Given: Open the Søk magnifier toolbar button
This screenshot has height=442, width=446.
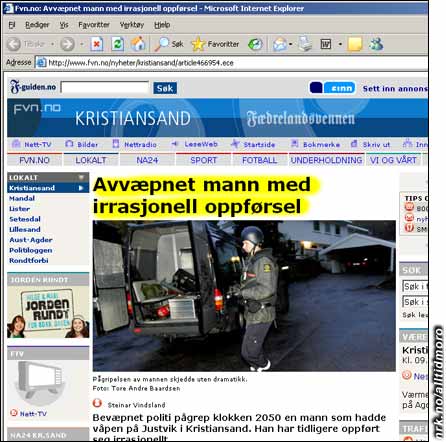Looking at the screenshot, I should click(x=169, y=44).
